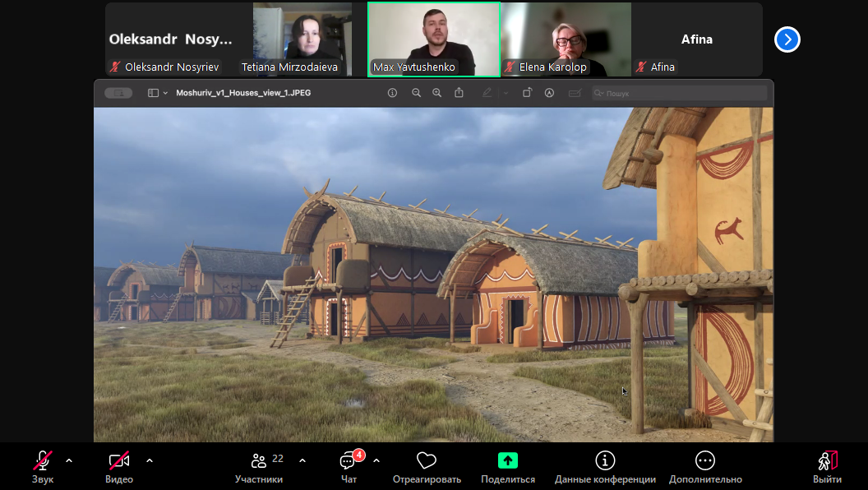Screen dimensions: 868x490
Task: Unmute microphone with the Звук button
Action: tap(43, 466)
